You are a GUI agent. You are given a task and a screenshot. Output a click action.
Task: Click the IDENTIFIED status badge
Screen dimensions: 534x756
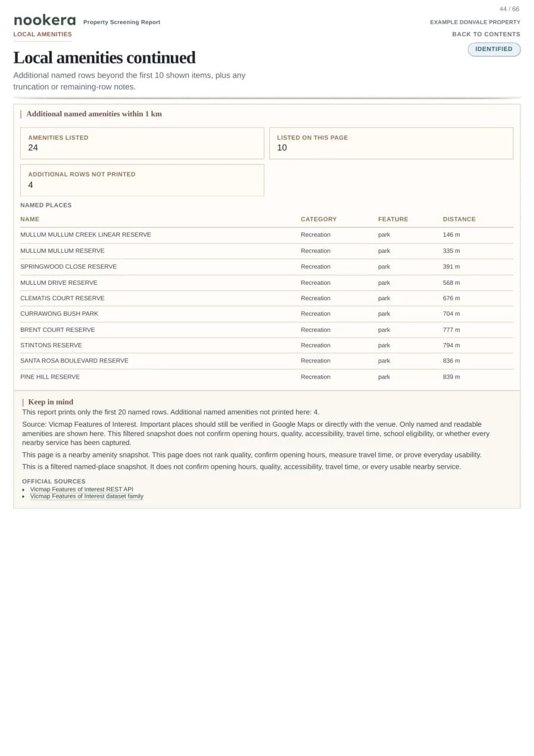click(x=494, y=49)
